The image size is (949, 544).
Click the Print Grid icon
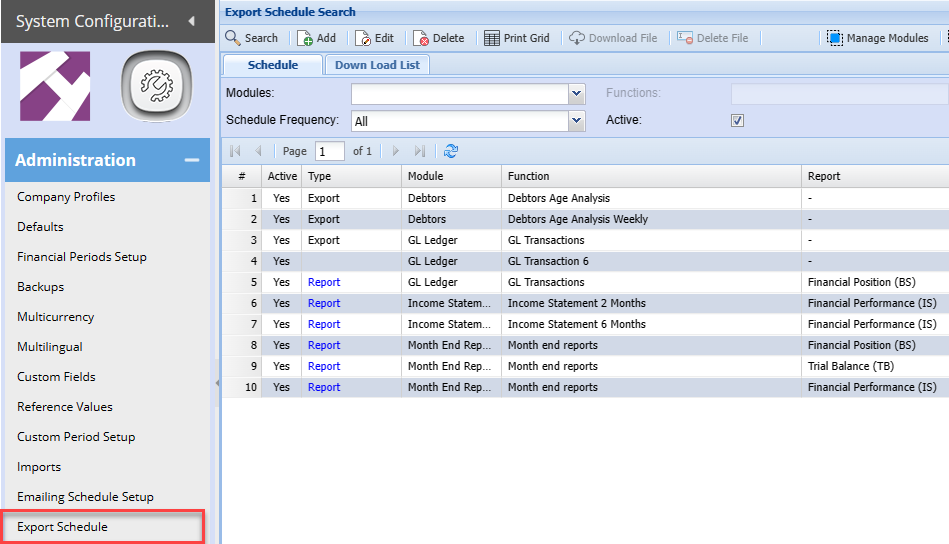(492, 38)
